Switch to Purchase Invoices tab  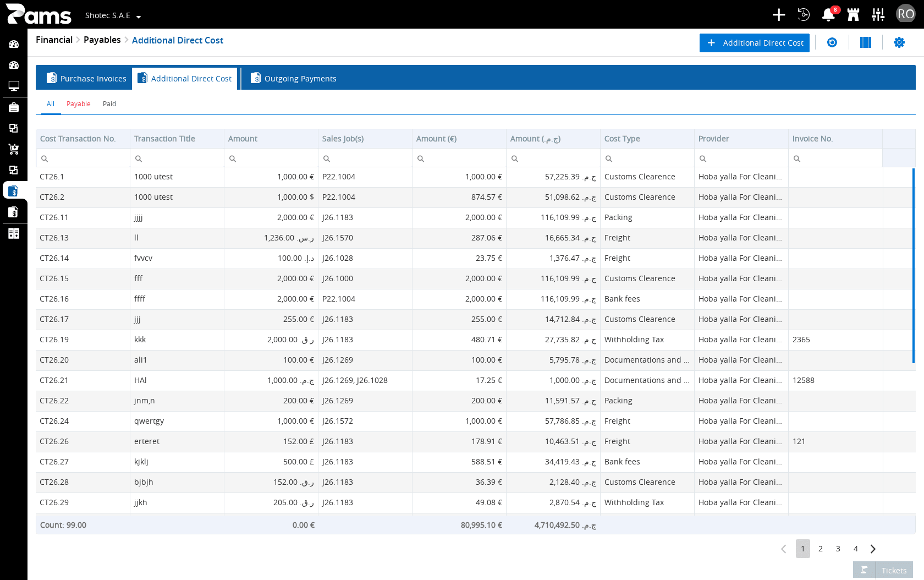pyautogui.click(x=86, y=79)
